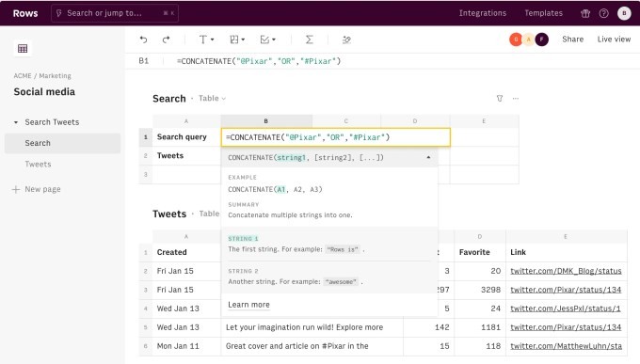Click the dark F collaborator avatar
The height and width of the screenshot is (364, 640).
(541, 40)
